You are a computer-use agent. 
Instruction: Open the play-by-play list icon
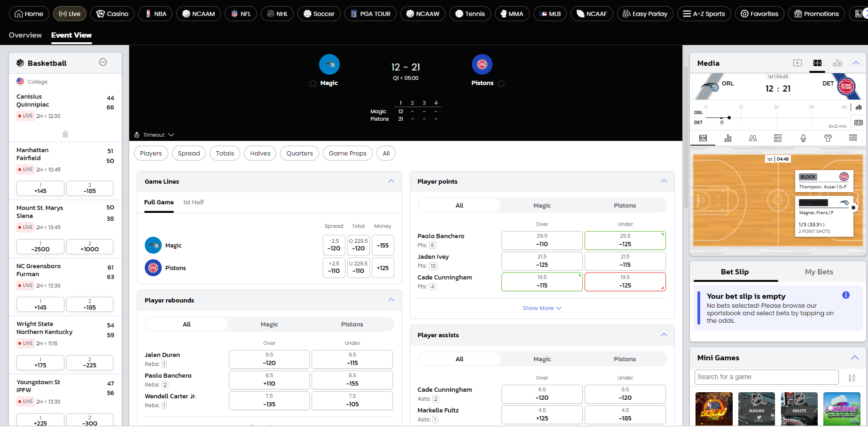[853, 138]
